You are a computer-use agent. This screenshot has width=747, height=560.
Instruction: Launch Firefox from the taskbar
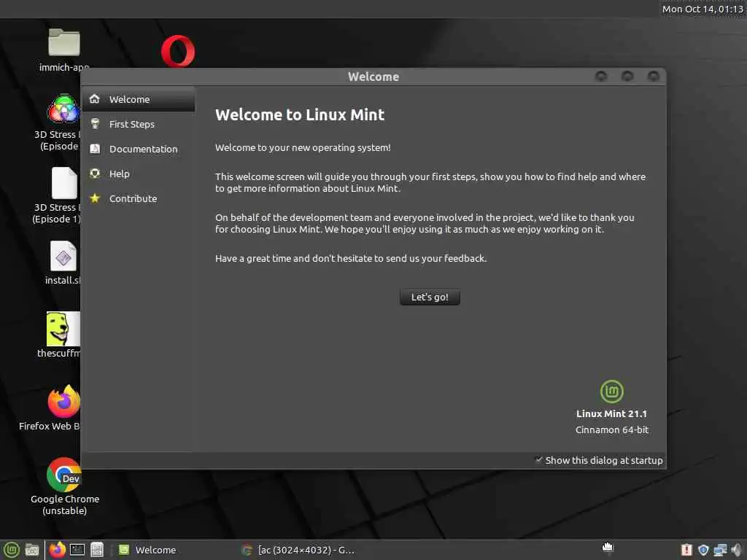[57, 550]
